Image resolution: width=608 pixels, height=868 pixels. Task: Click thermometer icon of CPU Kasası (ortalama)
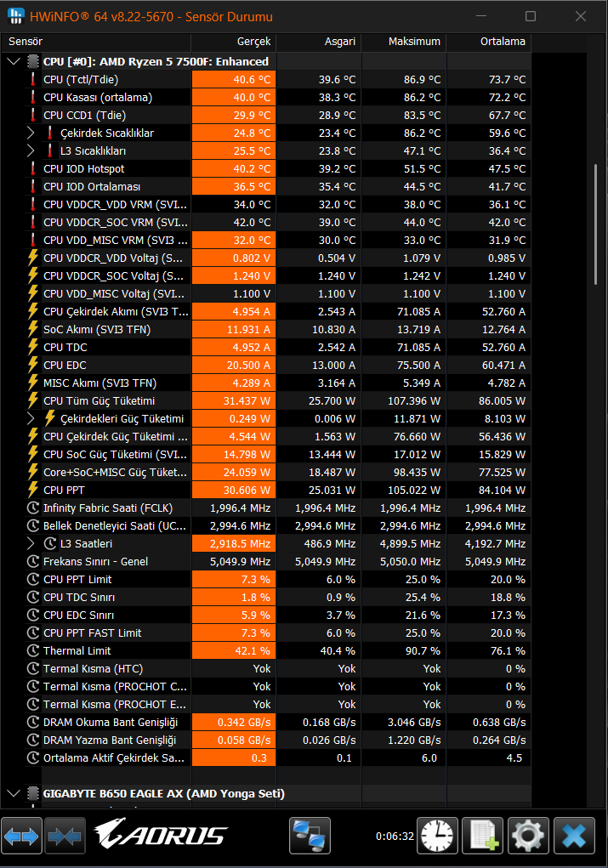tap(32, 98)
